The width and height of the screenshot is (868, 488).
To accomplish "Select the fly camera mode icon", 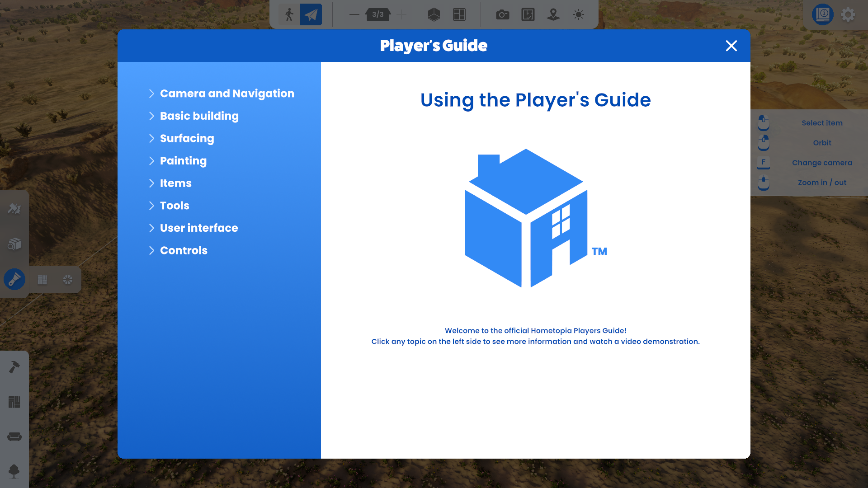I will tap(311, 14).
